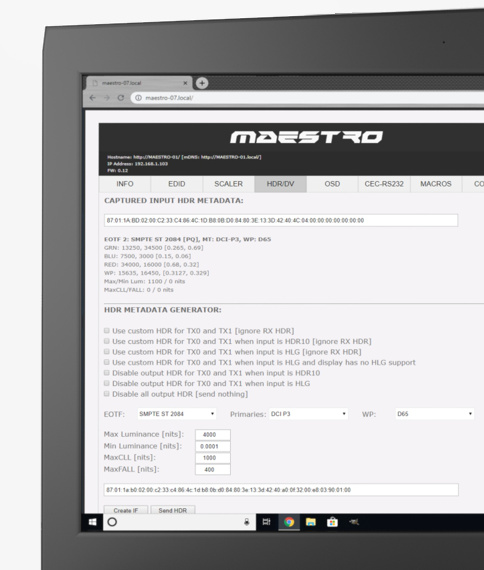Click the MaxFALL field showing 400
Viewport: 484px width, 570px height.
pos(213,470)
